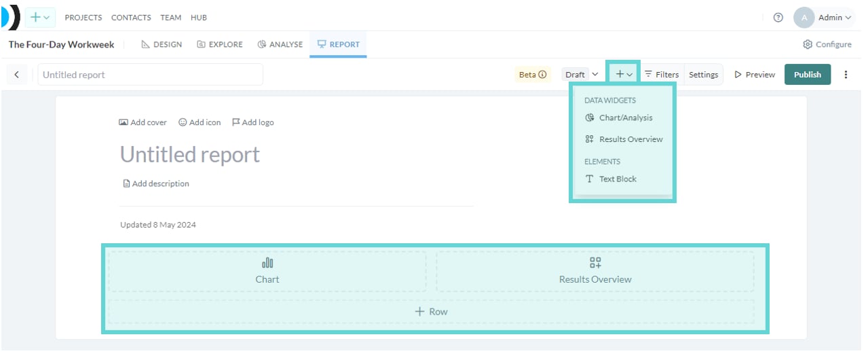Image resolution: width=868 pixels, height=356 pixels.
Task: Switch to the ANALYSE tab
Action: (280, 44)
